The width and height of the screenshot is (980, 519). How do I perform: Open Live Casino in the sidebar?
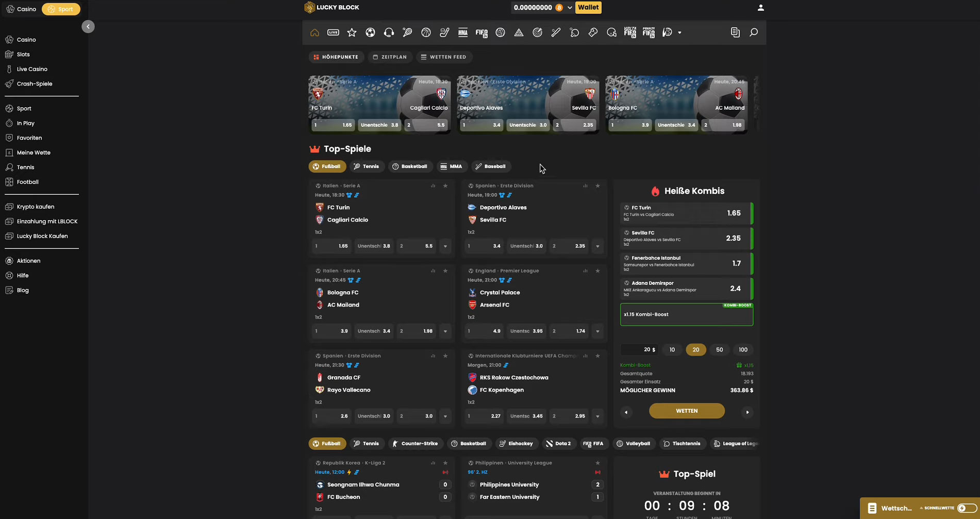click(32, 69)
